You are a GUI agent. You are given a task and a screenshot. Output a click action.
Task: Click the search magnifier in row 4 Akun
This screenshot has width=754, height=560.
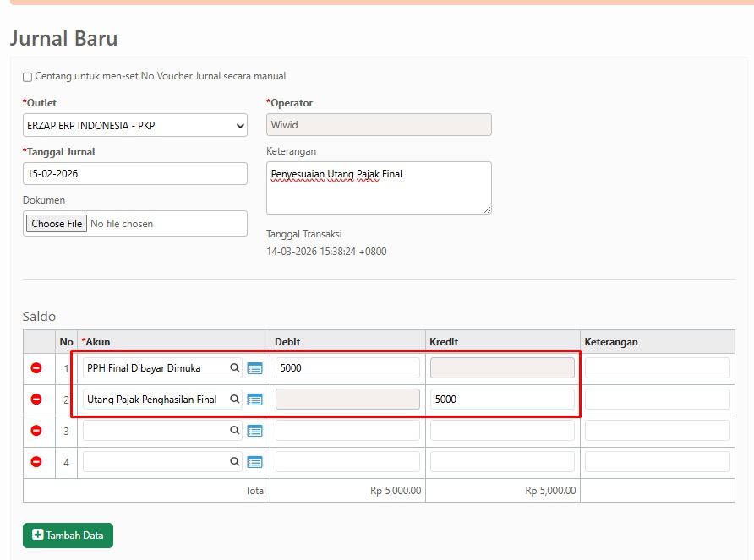click(x=235, y=462)
